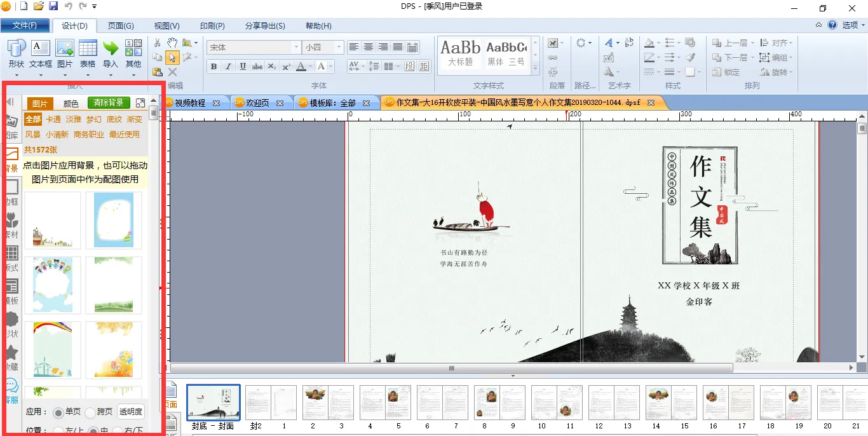Select the 中 center position radio button

(93, 432)
